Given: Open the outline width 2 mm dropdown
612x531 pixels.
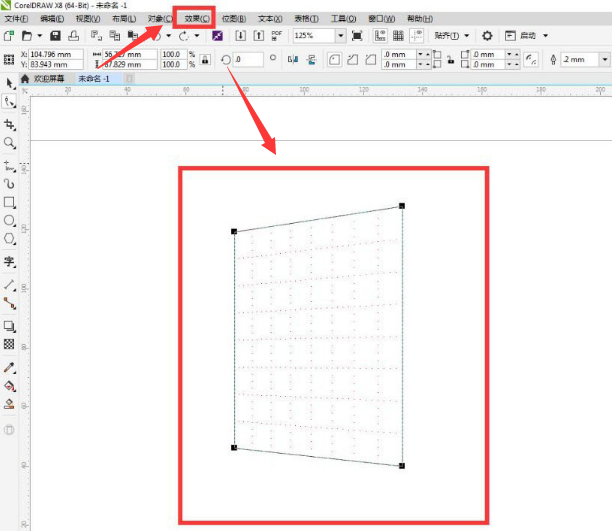Looking at the screenshot, I should (x=605, y=59).
